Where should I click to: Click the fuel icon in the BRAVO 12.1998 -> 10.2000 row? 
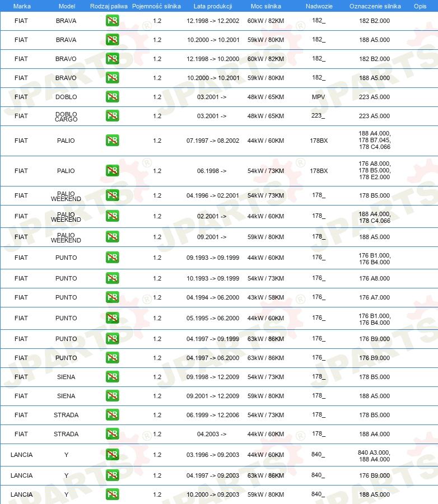[112, 59]
